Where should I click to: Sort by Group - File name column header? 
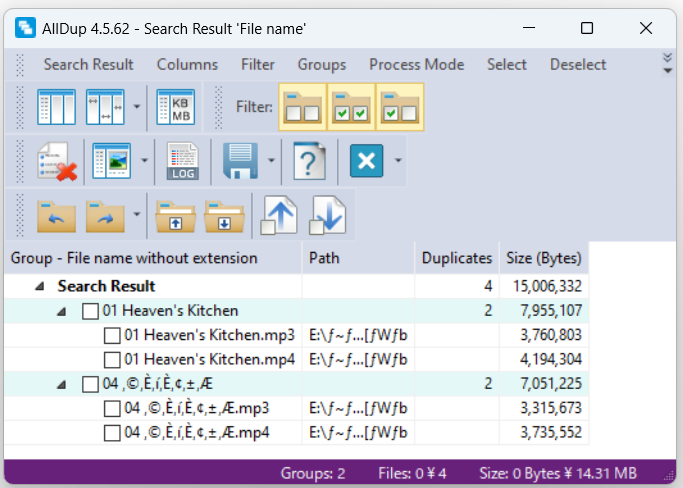[153, 258]
